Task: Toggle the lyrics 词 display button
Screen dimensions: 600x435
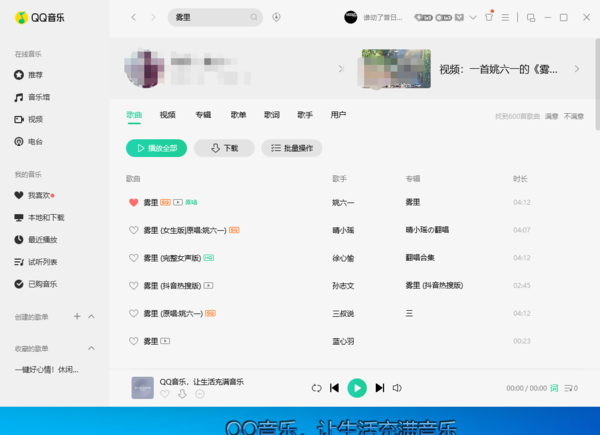Action: 553,388
